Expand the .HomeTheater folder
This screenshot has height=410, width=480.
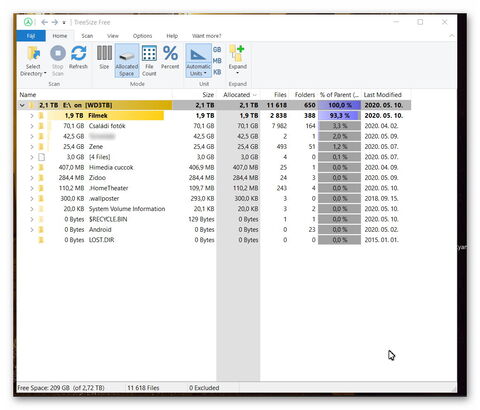pos(32,188)
